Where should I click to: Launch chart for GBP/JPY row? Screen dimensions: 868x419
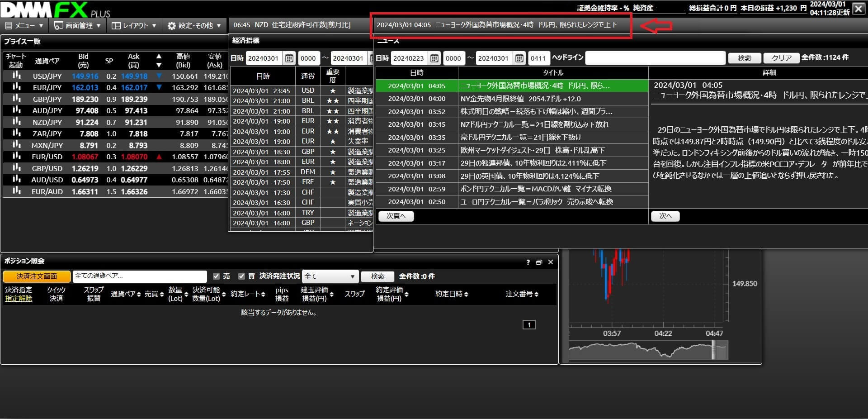point(17,99)
